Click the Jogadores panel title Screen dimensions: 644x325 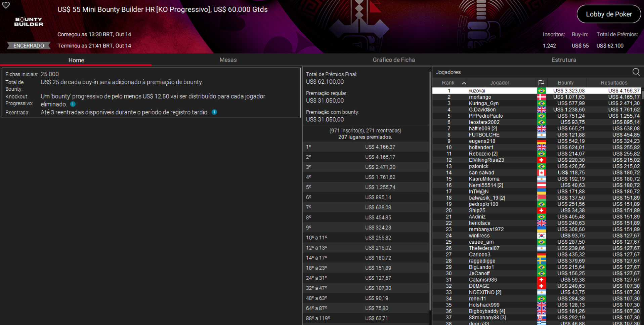point(448,72)
